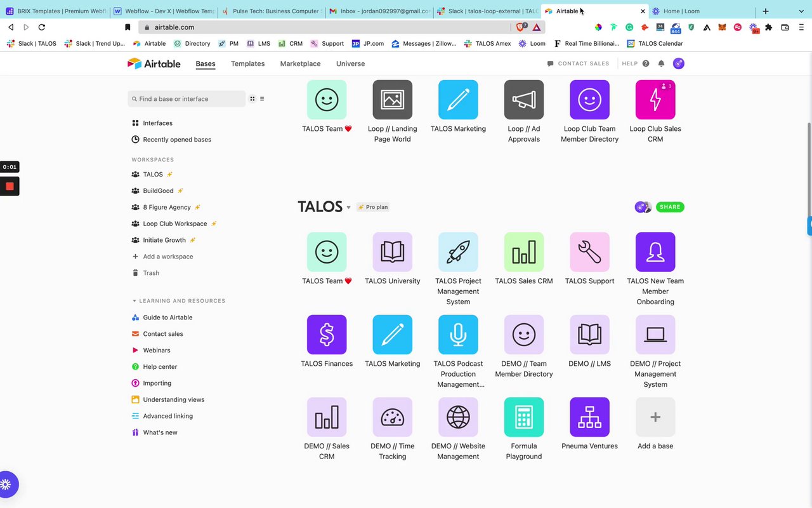Viewport: 812px width, 508px height.
Task: Open DEMO // Website Management globe icon
Action: coord(458,417)
